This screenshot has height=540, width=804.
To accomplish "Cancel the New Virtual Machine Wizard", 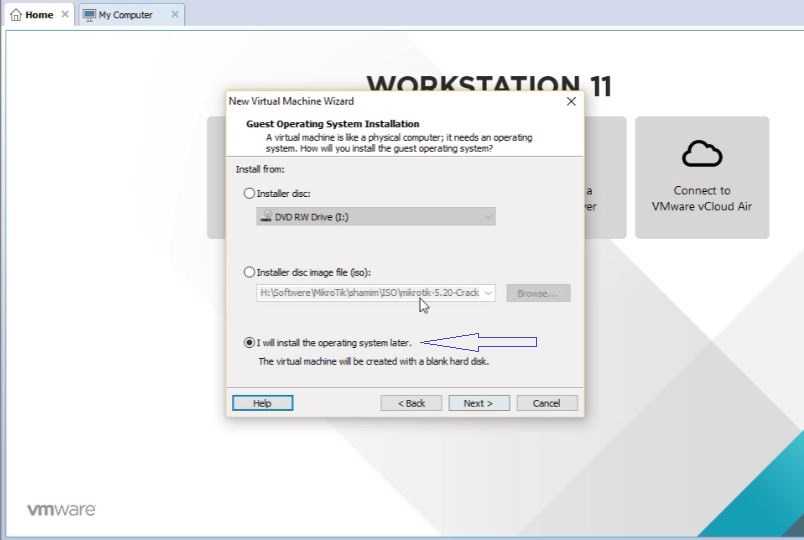I will [x=547, y=403].
